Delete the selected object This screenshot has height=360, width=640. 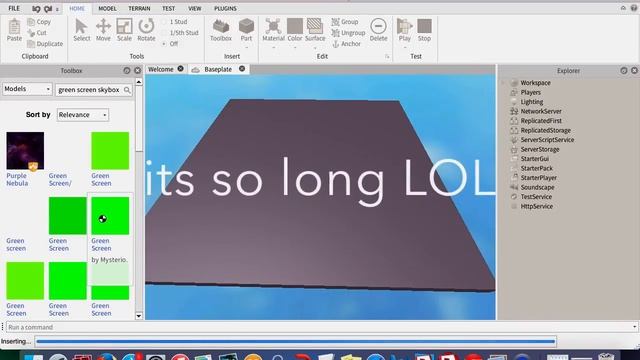click(378, 30)
